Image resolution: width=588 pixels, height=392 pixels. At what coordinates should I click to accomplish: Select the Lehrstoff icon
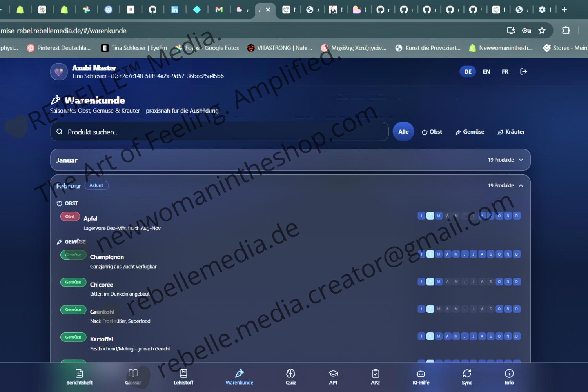[x=183, y=373]
